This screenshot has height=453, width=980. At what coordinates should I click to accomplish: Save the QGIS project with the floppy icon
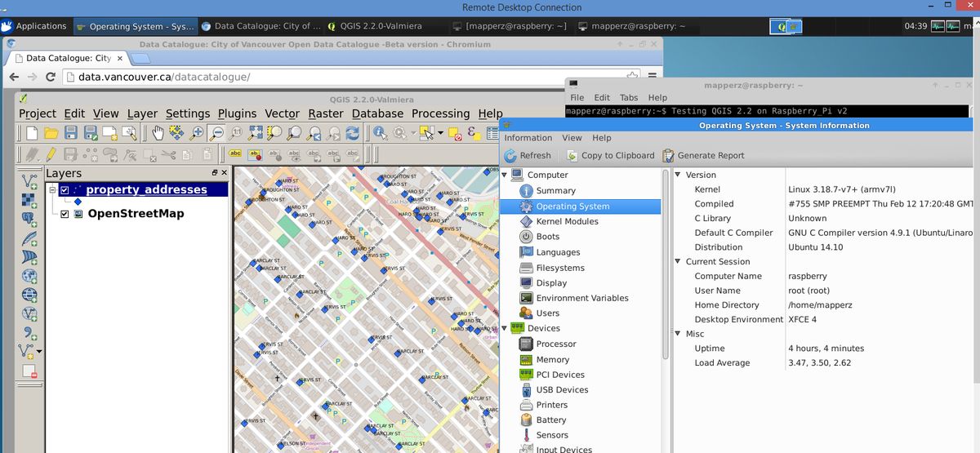click(71, 132)
